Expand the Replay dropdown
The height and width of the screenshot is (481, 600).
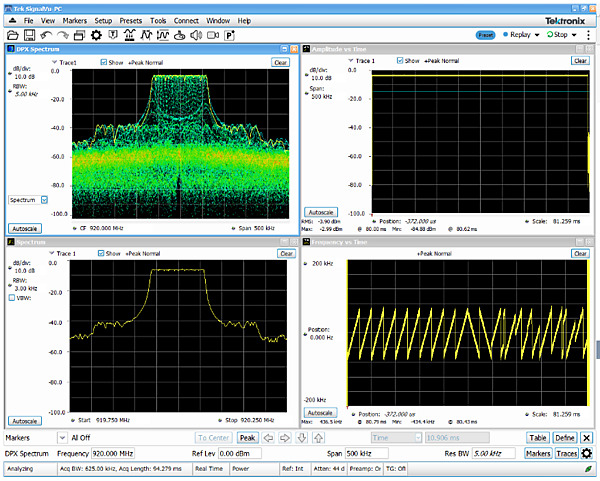point(537,34)
